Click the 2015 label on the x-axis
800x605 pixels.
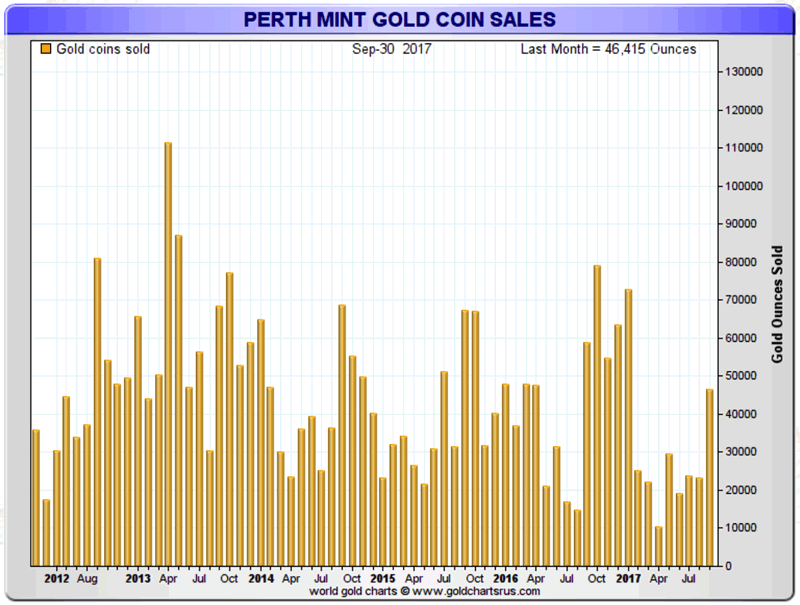[x=381, y=578]
